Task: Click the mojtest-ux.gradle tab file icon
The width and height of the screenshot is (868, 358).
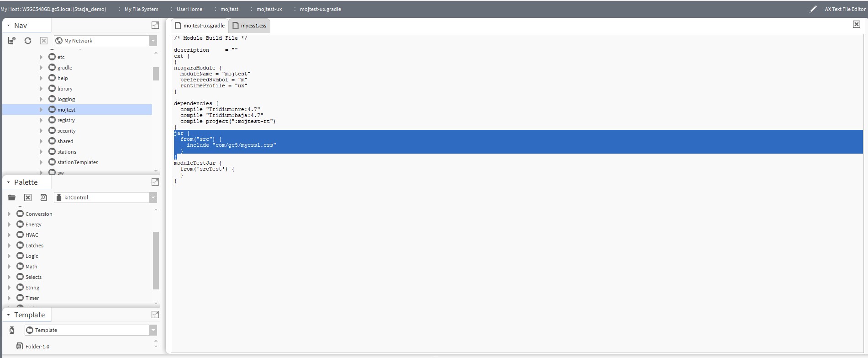Action: [x=178, y=26]
